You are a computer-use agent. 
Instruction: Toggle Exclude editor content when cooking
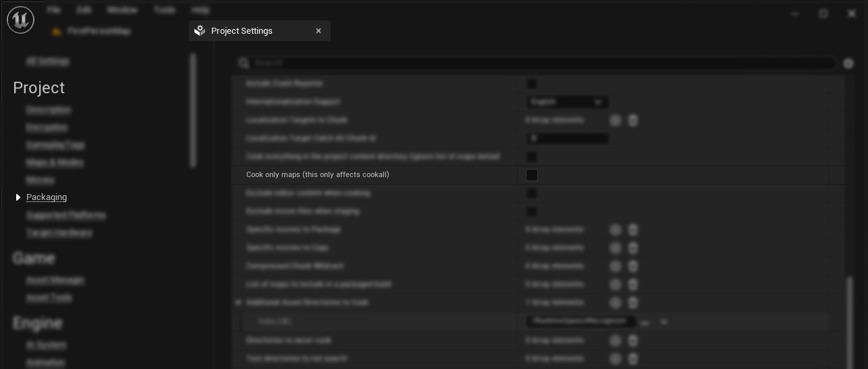pyautogui.click(x=532, y=193)
